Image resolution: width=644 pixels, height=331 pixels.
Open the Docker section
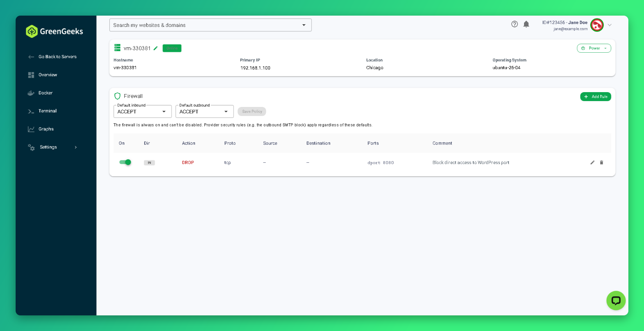(45, 93)
